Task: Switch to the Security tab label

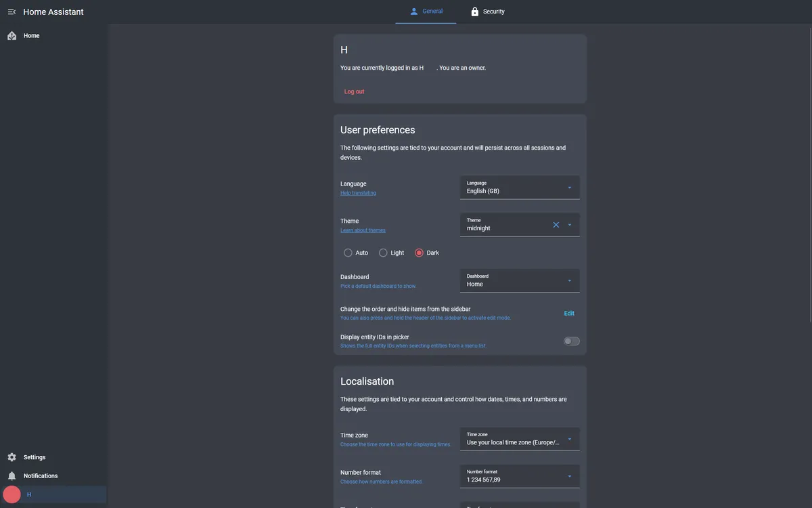Action: (494, 12)
